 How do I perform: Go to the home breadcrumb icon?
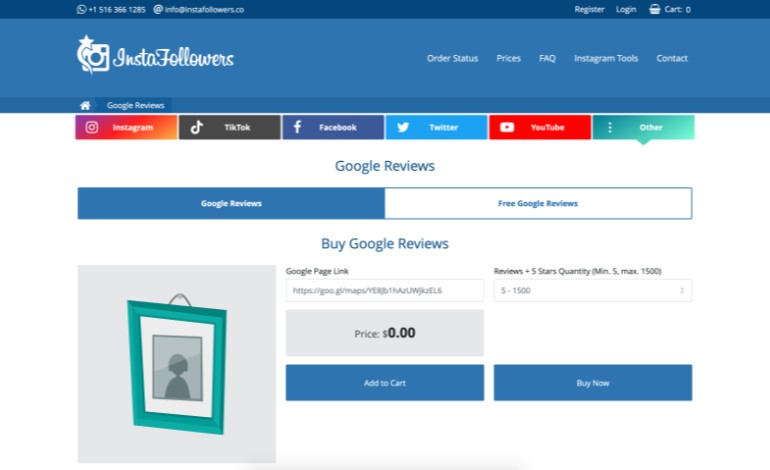85,105
